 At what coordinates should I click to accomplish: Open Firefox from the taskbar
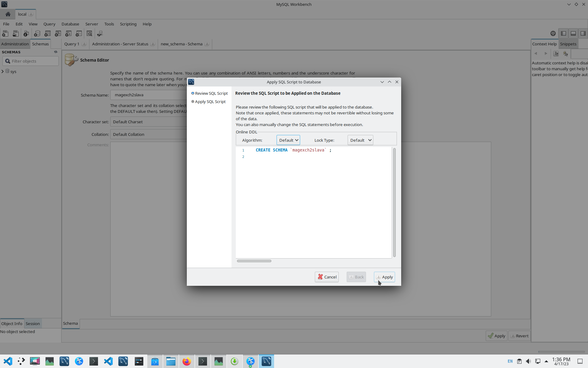click(x=187, y=361)
